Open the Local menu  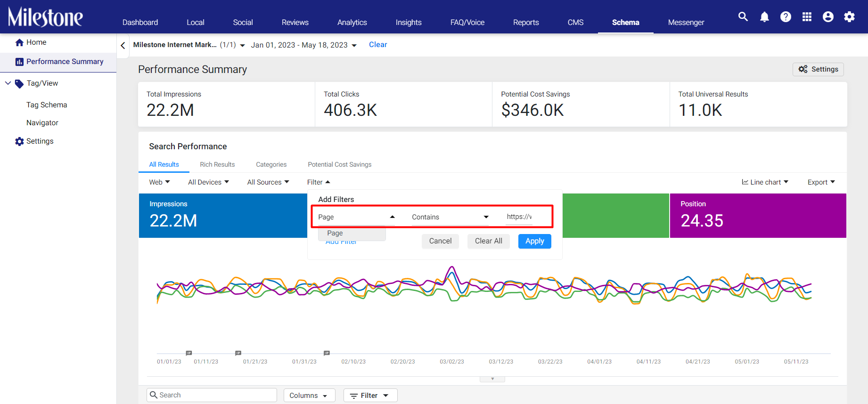(x=195, y=22)
